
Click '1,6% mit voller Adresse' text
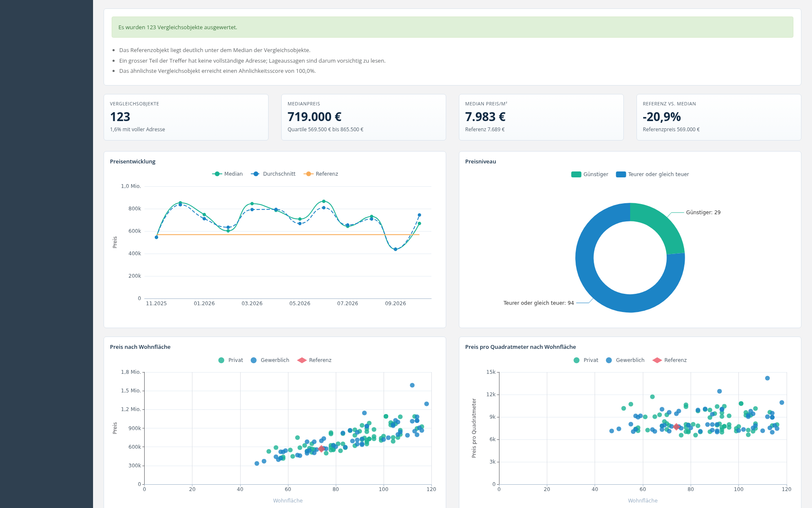pos(137,130)
